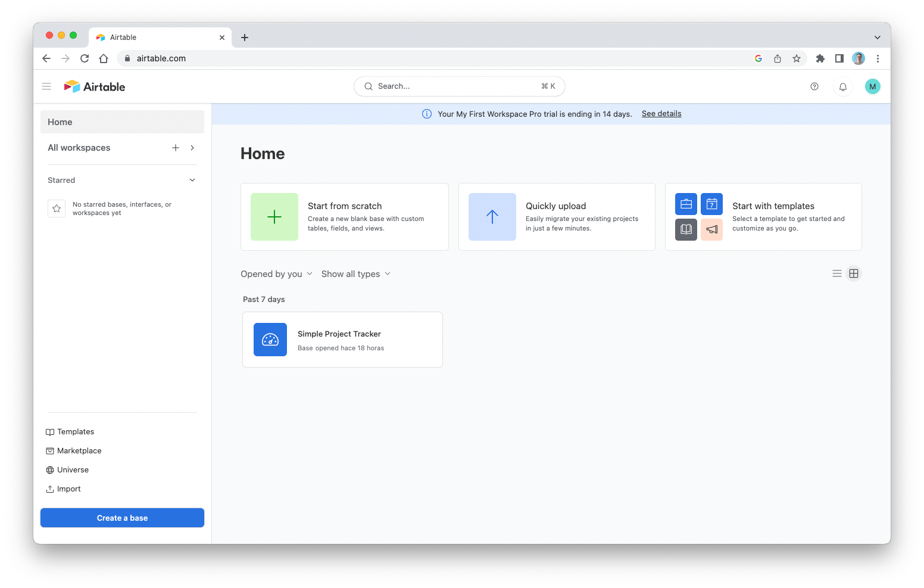Open the sidebar hamburger menu
The height and width of the screenshot is (588, 924).
(x=46, y=86)
